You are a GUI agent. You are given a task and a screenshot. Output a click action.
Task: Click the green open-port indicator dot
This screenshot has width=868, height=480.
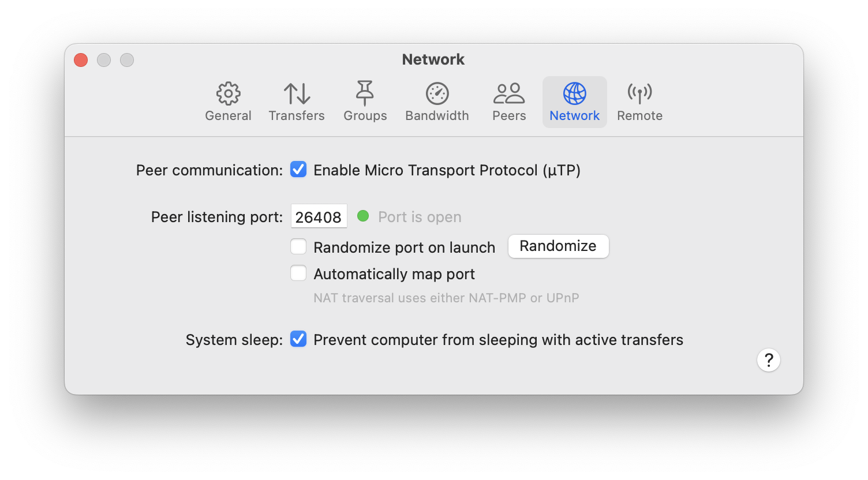(x=363, y=216)
